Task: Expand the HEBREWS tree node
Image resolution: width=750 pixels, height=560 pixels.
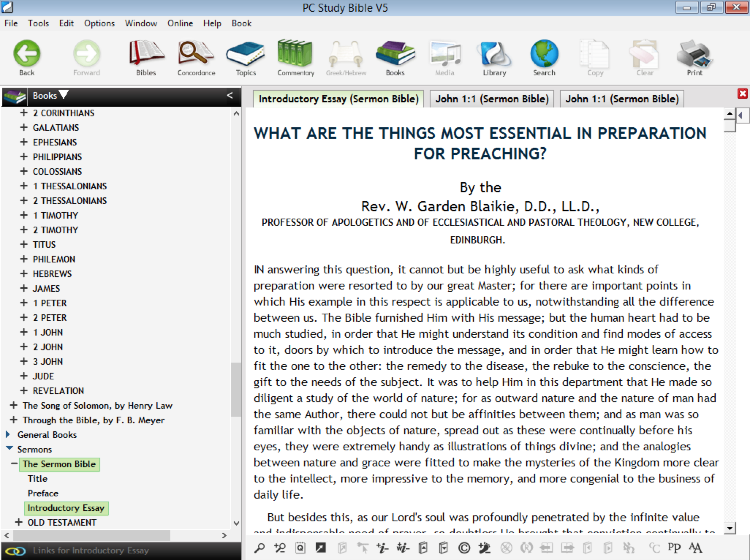Action: click(24, 274)
